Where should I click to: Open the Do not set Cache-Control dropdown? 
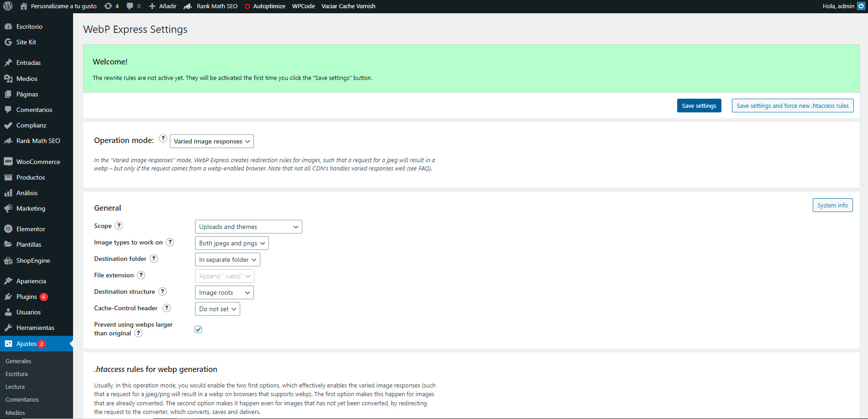tap(217, 309)
